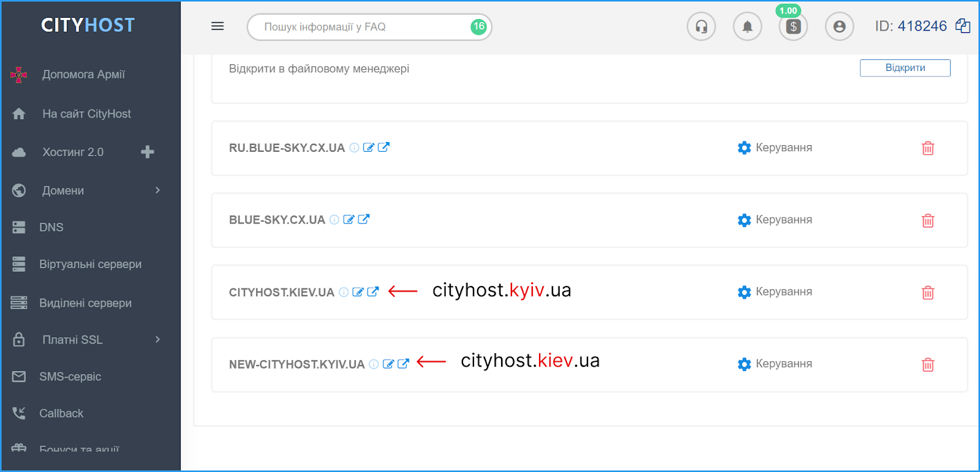Delete the BLUE-SKY.CX.UA site
980x472 pixels.
(x=928, y=220)
